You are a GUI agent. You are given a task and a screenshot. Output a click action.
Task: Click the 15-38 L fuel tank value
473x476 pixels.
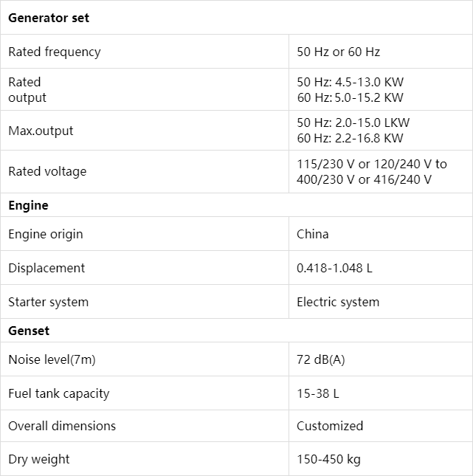tap(317, 393)
